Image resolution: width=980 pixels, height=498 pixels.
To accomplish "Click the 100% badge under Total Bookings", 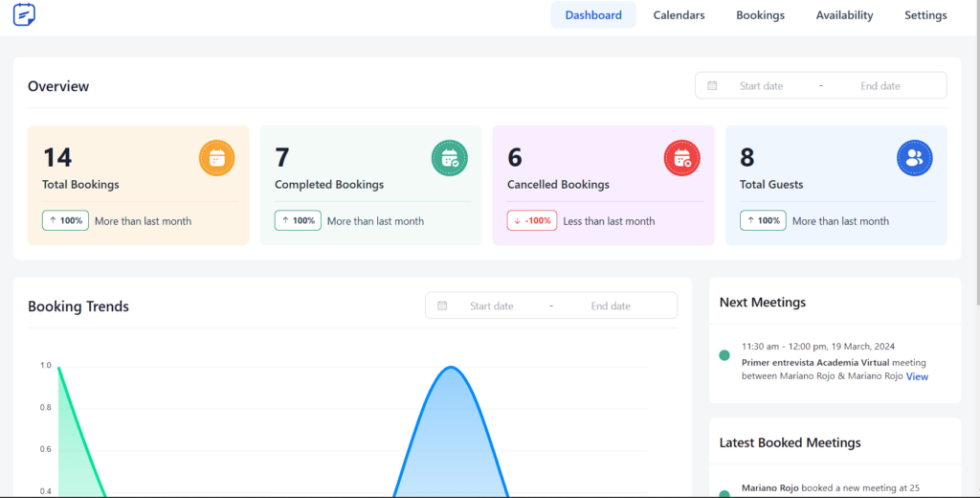I will [x=66, y=221].
